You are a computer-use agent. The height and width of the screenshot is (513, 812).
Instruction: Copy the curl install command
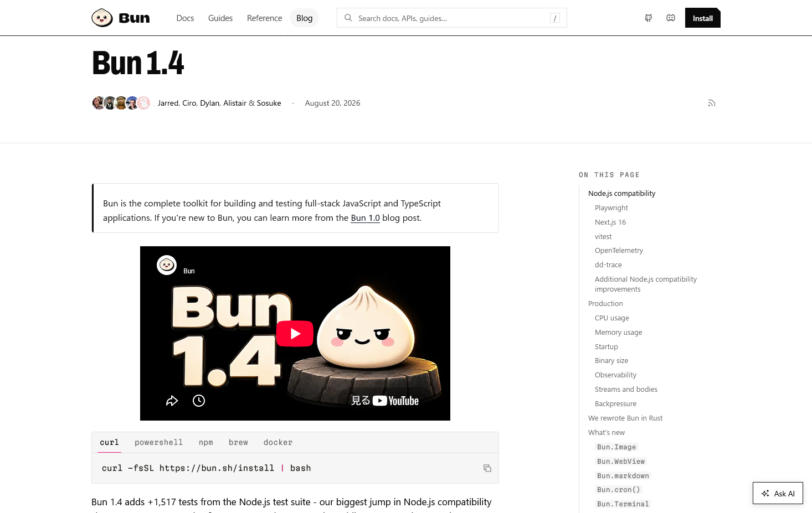click(x=487, y=468)
